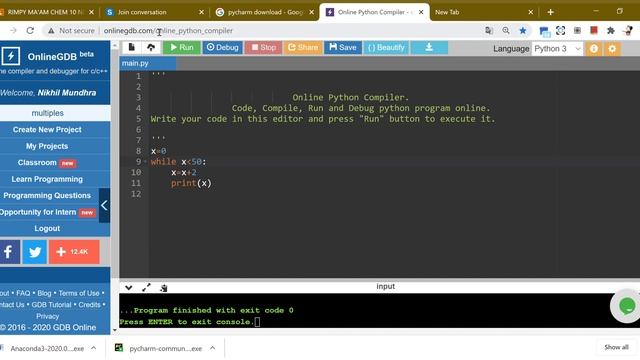
Task: Click the red extension icon in toolbar
Action: point(594,31)
